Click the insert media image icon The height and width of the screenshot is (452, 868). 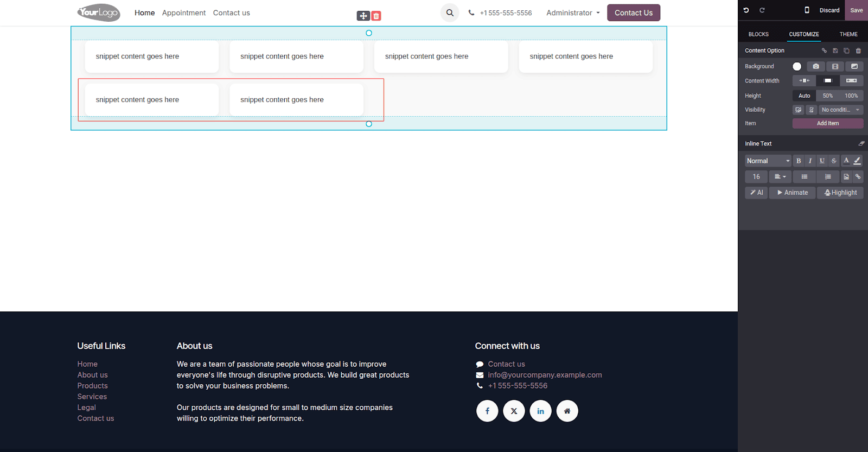pyautogui.click(x=846, y=177)
